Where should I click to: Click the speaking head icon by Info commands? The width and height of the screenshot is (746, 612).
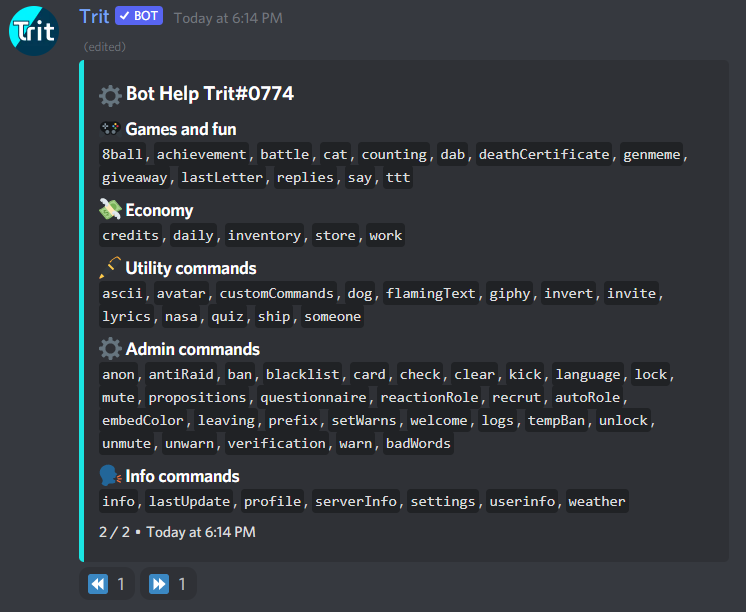(x=110, y=476)
